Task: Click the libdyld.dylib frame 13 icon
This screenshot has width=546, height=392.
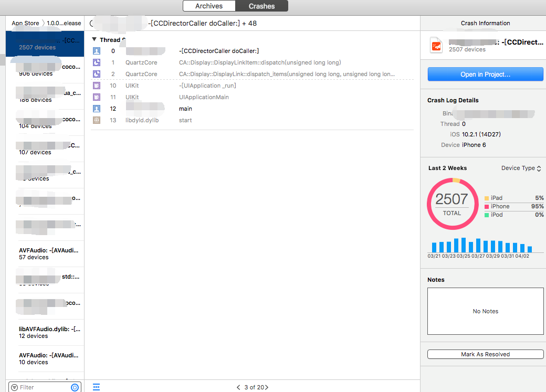Action: click(x=97, y=120)
